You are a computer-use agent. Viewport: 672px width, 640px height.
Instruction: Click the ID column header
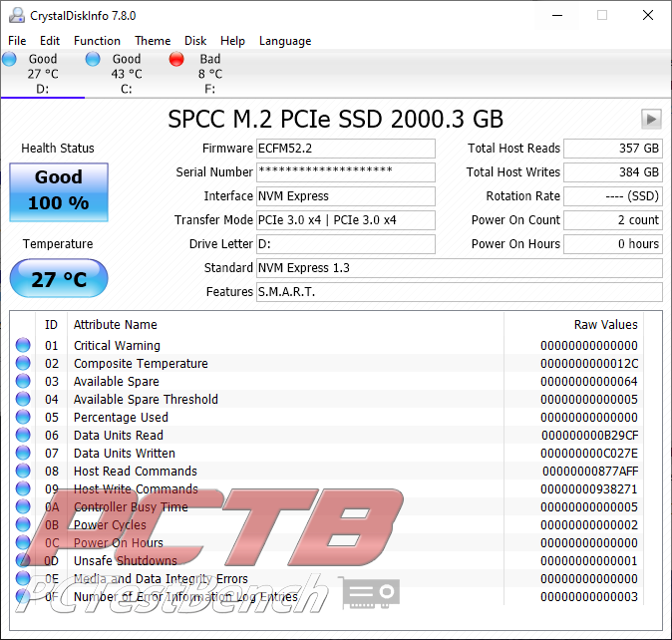(x=51, y=325)
